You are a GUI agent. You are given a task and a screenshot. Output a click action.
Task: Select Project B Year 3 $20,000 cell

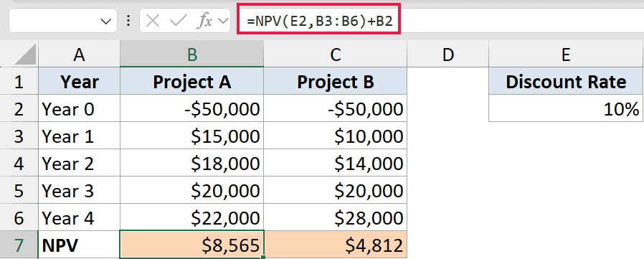(336, 191)
